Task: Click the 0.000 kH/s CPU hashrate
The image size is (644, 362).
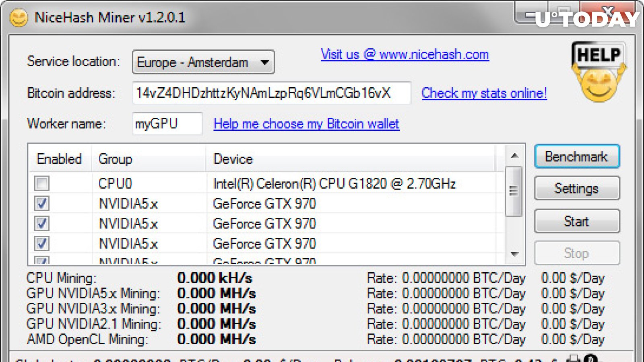Action: (x=215, y=278)
